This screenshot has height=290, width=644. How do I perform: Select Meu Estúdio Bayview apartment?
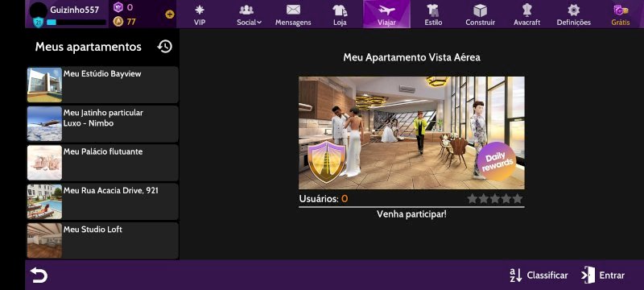tap(103, 85)
